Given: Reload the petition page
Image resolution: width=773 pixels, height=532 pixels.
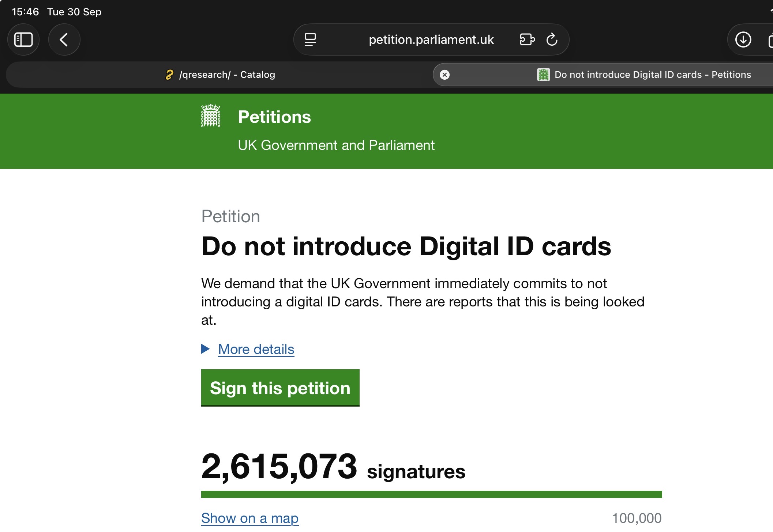Looking at the screenshot, I should click(x=552, y=39).
